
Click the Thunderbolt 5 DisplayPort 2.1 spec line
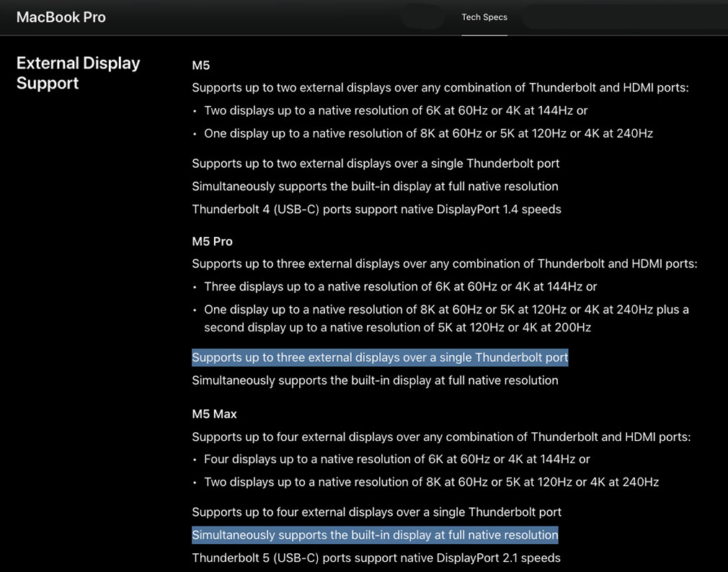click(x=376, y=557)
